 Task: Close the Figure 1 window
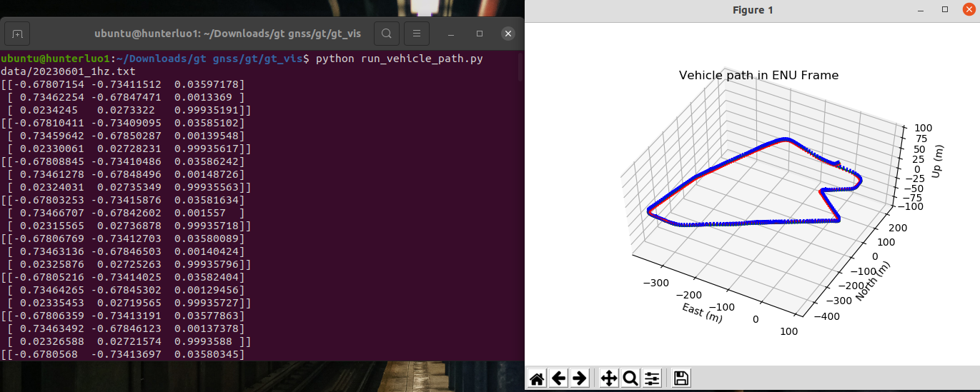pyautogui.click(x=969, y=9)
